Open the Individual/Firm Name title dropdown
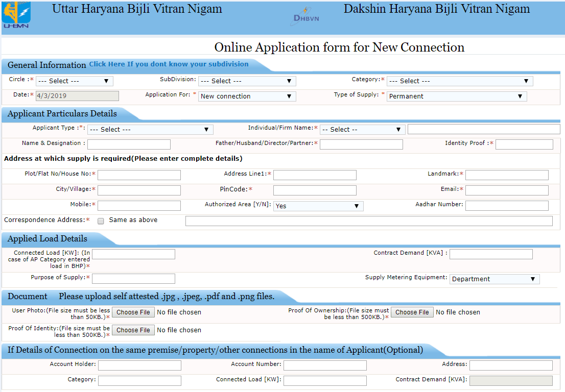565x392 pixels. point(363,130)
